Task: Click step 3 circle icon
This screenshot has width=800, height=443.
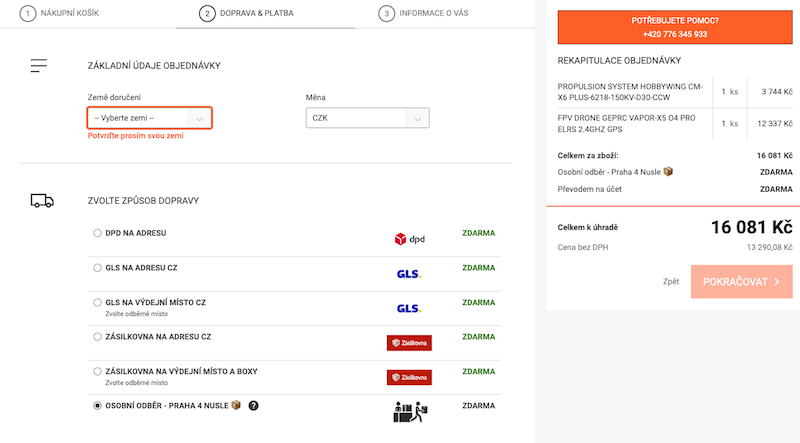Action: pos(386,13)
